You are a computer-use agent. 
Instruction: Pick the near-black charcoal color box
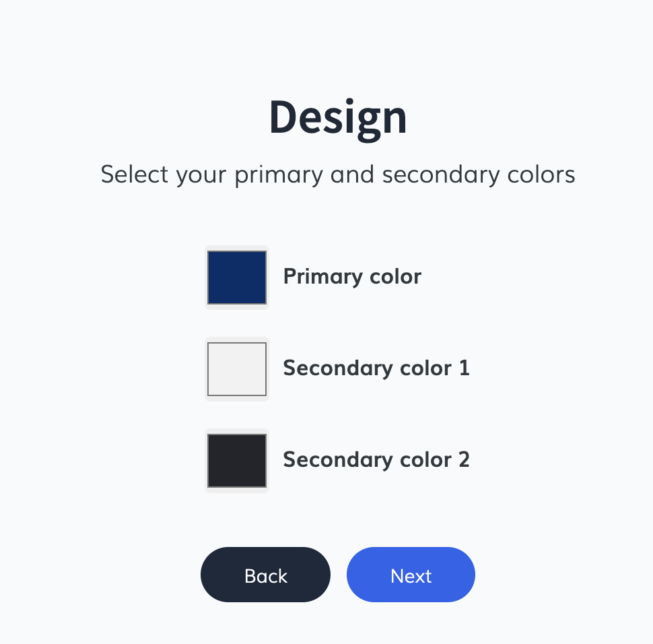point(237,461)
